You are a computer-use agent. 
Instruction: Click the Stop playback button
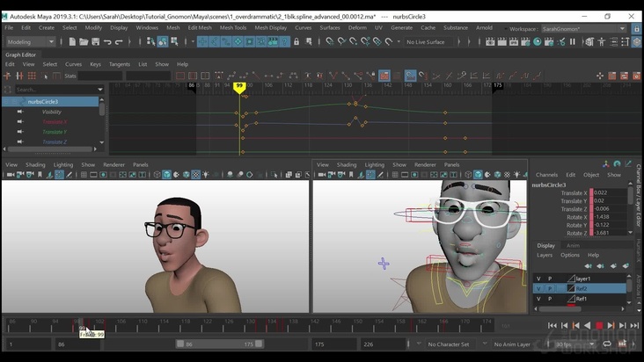599,325
